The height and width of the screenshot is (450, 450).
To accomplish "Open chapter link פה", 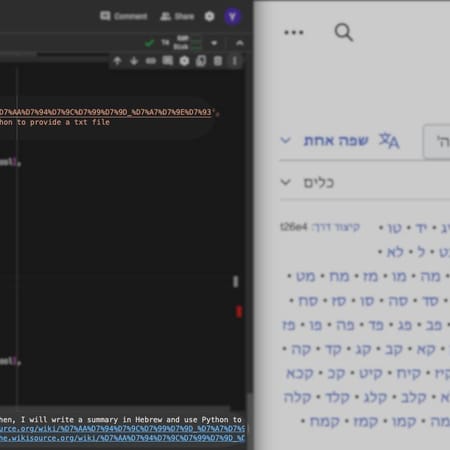I will tap(345, 325).
